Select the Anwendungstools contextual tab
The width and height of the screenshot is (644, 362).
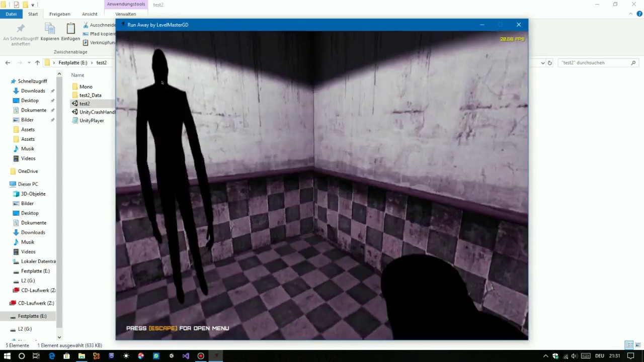[x=126, y=5]
